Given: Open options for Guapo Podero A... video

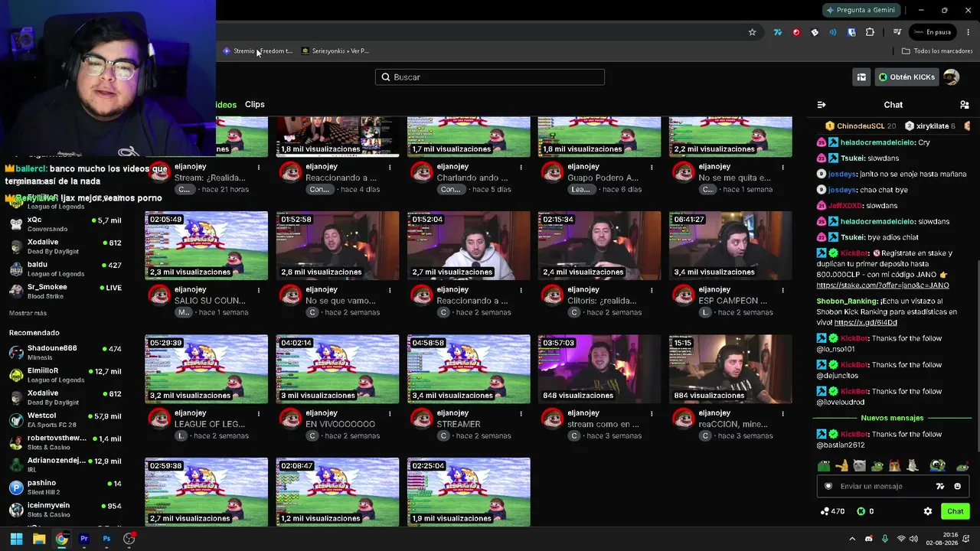Looking at the screenshot, I should coord(652,167).
